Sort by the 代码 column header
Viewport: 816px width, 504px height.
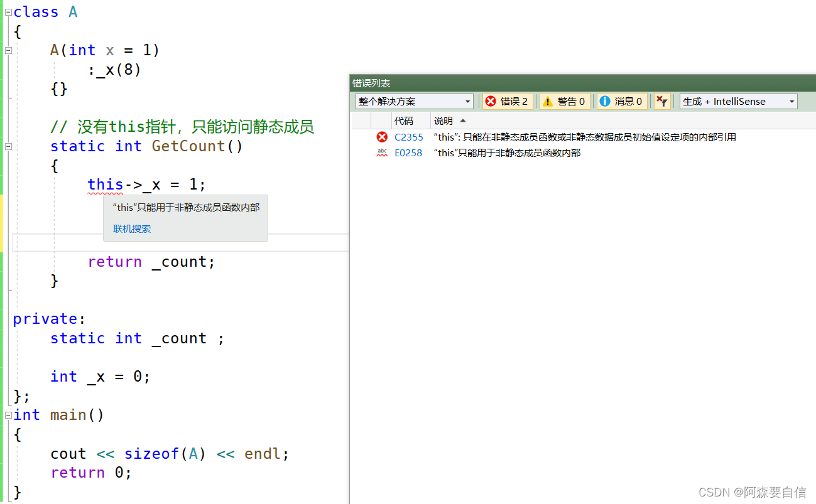(x=404, y=121)
